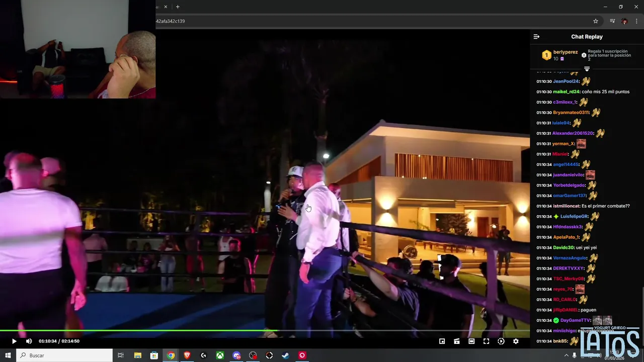Open video player settings gear
The width and height of the screenshot is (644, 362).
click(x=516, y=341)
